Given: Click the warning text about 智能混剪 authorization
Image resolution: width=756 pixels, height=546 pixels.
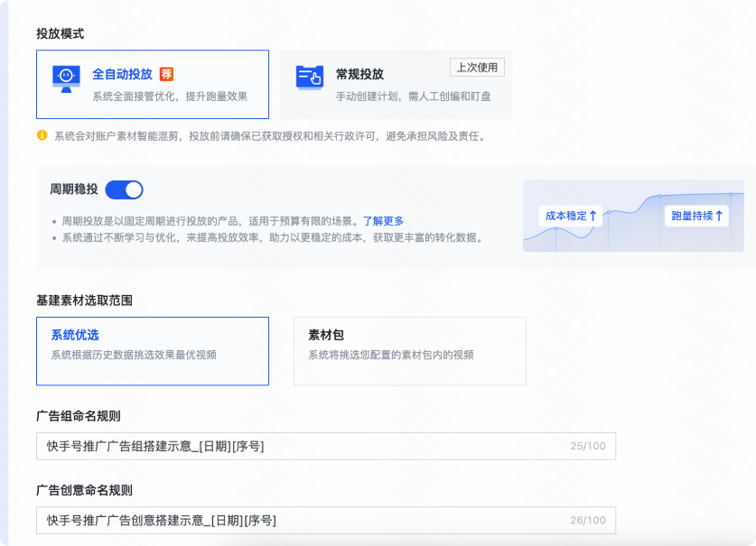Looking at the screenshot, I should tap(270, 136).
